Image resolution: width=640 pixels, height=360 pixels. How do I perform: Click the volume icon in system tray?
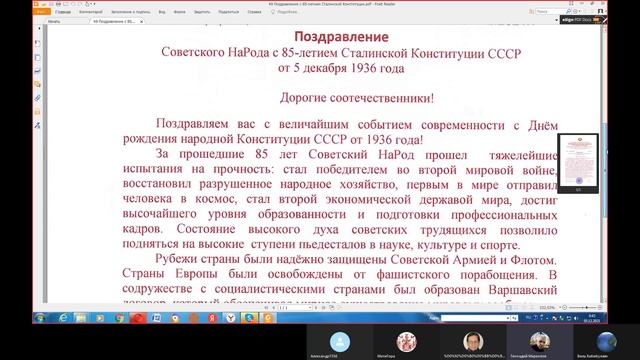576,318
